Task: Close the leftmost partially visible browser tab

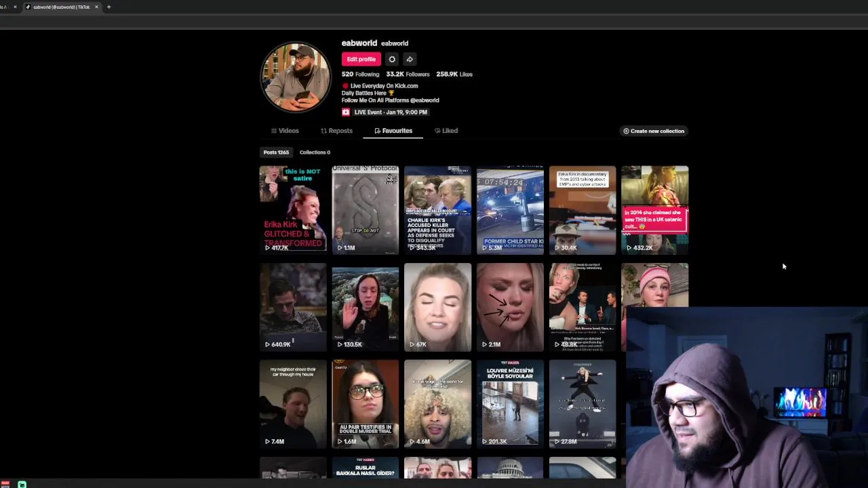Action: pos(15,7)
